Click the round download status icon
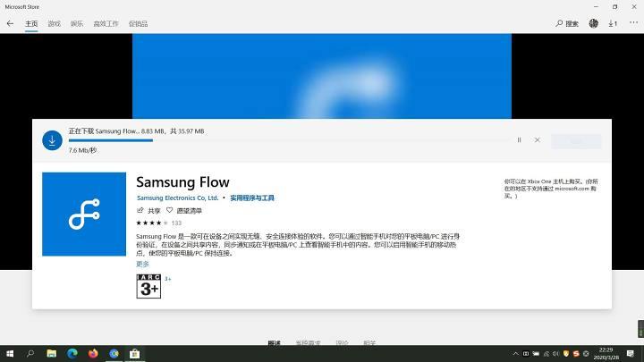This screenshot has width=644, height=362. (52, 140)
